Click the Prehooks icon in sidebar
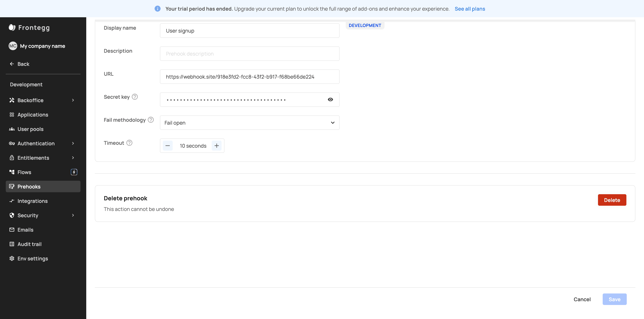 pyautogui.click(x=12, y=186)
